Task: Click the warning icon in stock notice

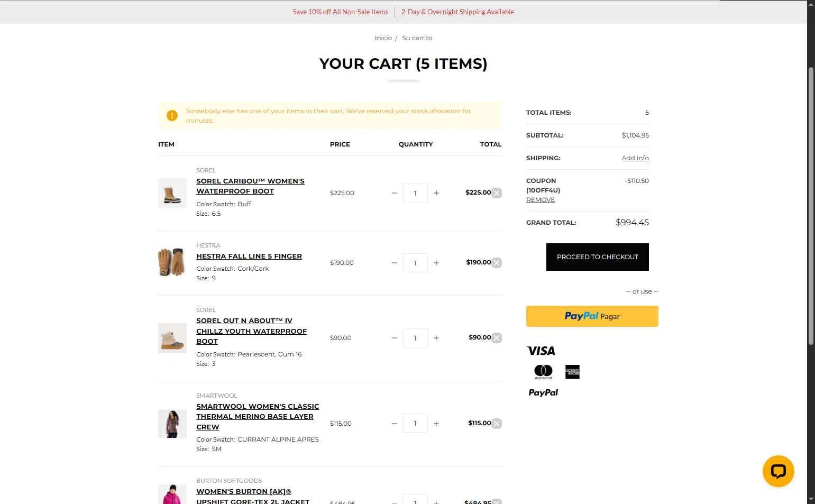Action: click(172, 115)
